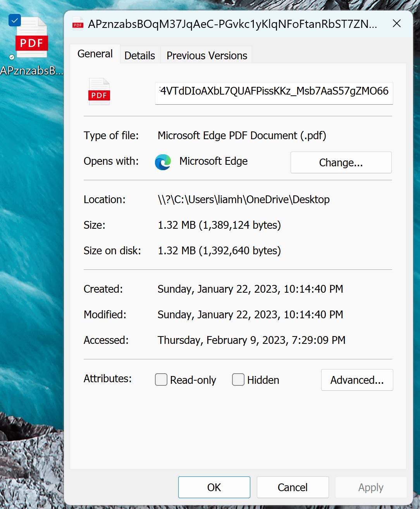
Task: Tick the selection checkbox on the desktop PDF
Action: click(15, 20)
